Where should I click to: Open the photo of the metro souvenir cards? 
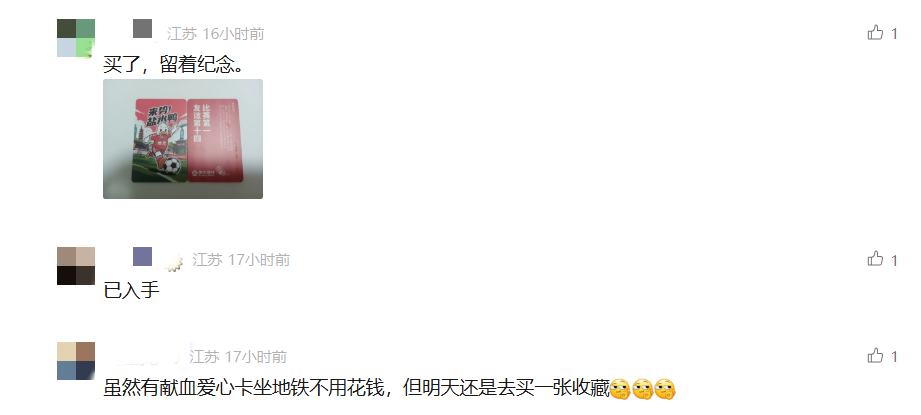pyautogui.click(x=183, y=139)
